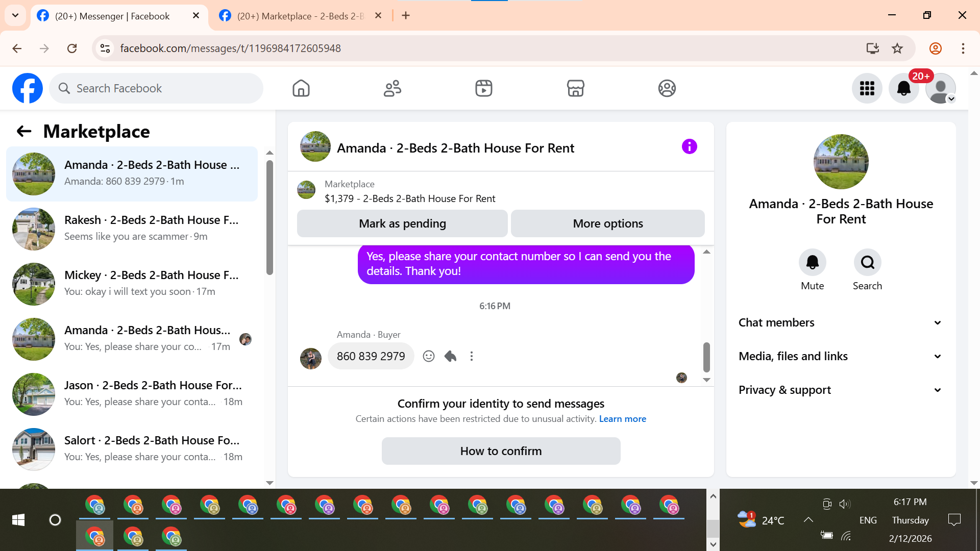
Task: View site information icon in address bar
Action: tap(105, 48)
